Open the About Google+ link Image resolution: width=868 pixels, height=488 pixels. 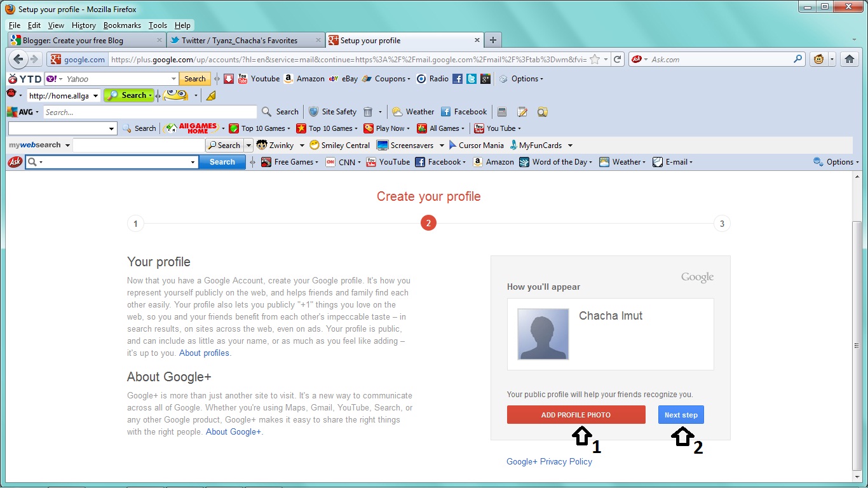233,431
